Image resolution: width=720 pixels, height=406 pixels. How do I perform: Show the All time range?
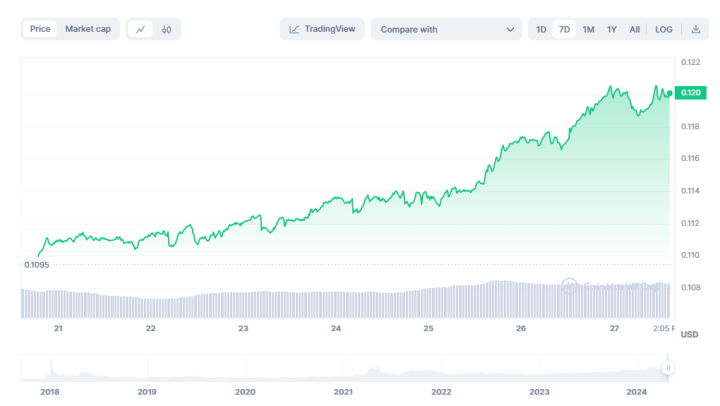pyautogui.click(x=635, y=29)
